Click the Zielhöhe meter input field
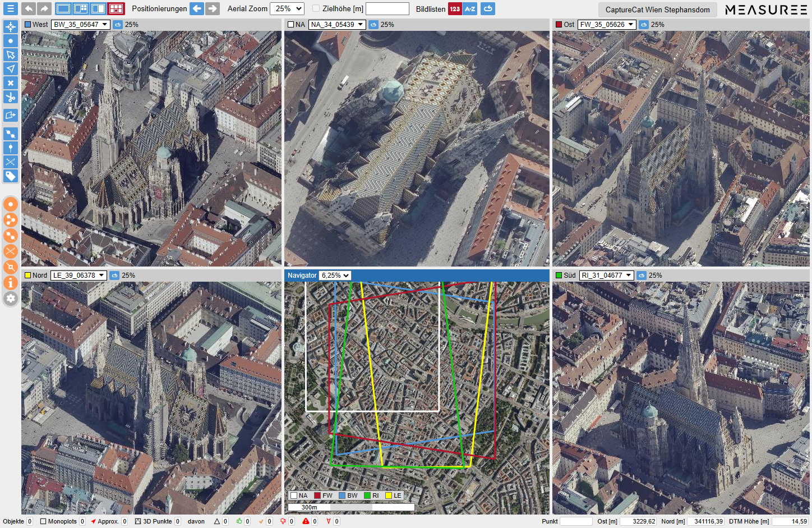812x528 pixels. [x=387, y=9]
